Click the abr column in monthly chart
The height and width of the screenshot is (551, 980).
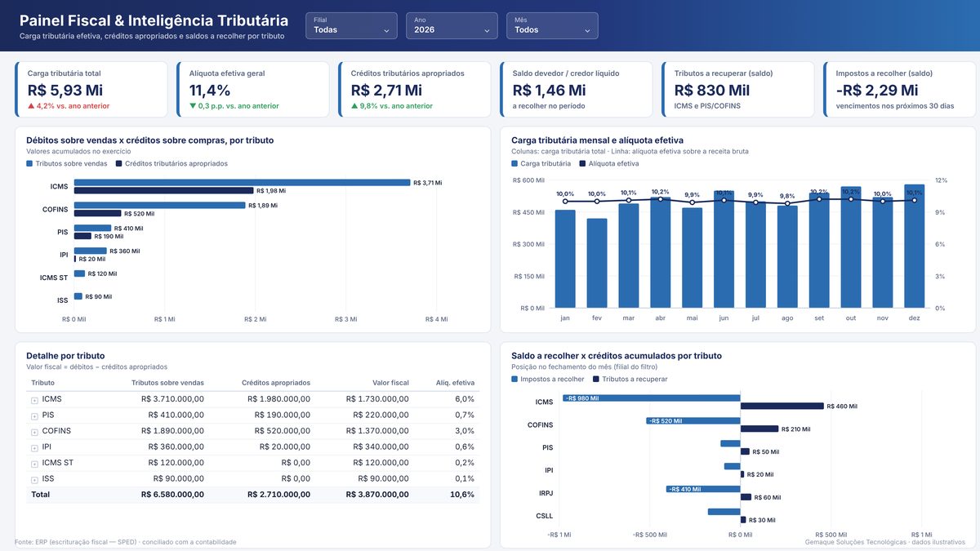pos(660,253)
